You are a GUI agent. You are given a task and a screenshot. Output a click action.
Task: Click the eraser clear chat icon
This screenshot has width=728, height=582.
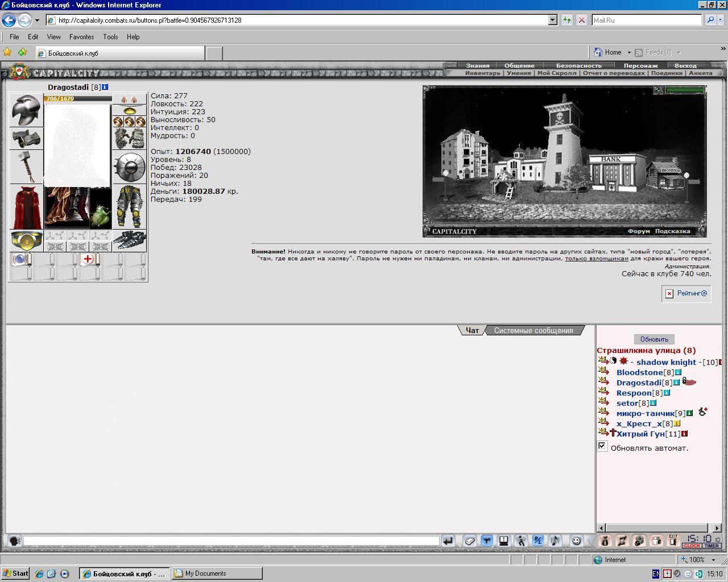coord(470,541)
